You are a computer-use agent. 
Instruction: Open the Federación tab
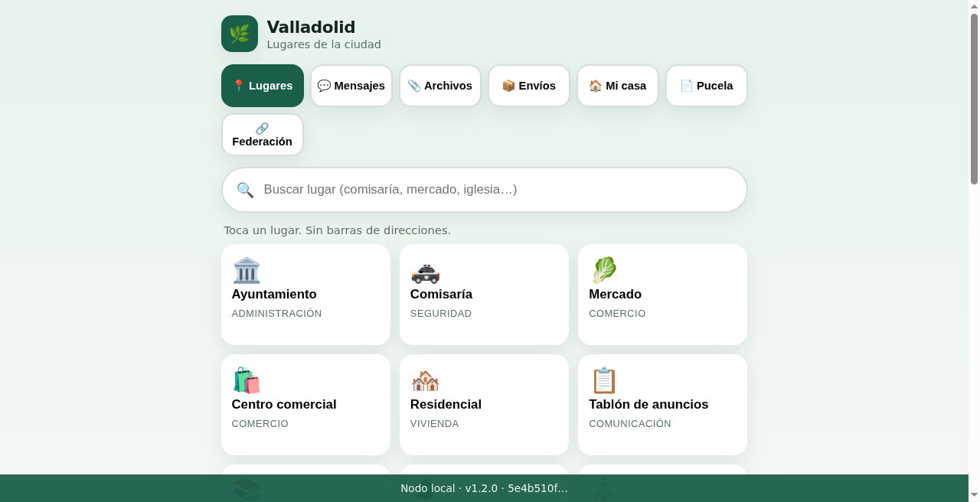[x=263, y=135]
